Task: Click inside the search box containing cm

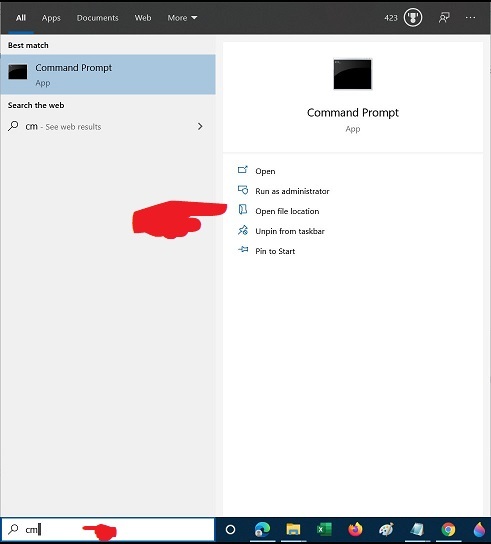Action: coord(108,529)
